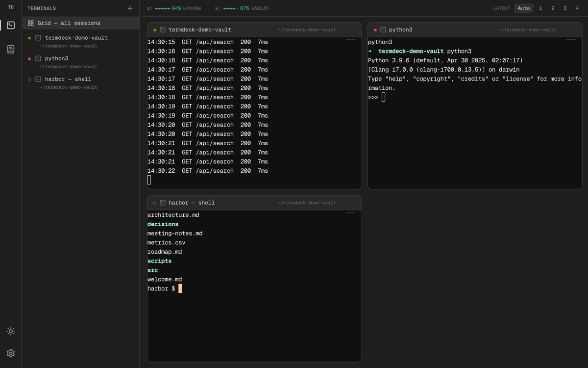588x368 pixels.
Task: Click the path text in termdeck-demo-vault panel header
Action: click(x=307, y=30)
